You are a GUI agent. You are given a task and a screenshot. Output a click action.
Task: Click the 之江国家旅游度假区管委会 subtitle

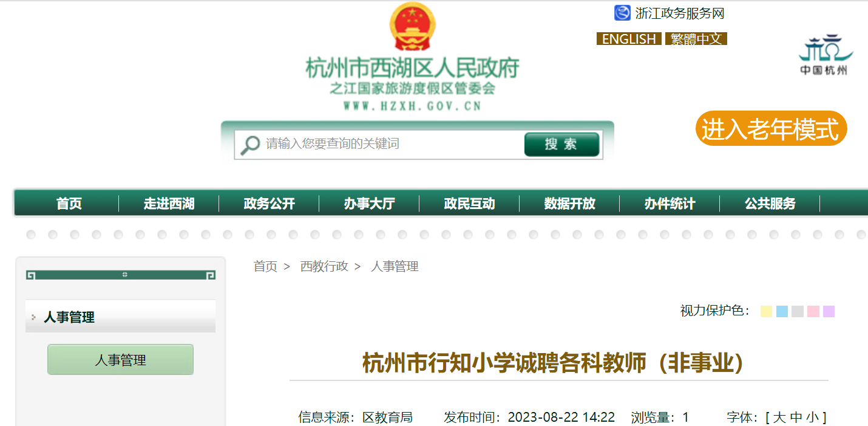pyautogui.click(x=412, y=89)
